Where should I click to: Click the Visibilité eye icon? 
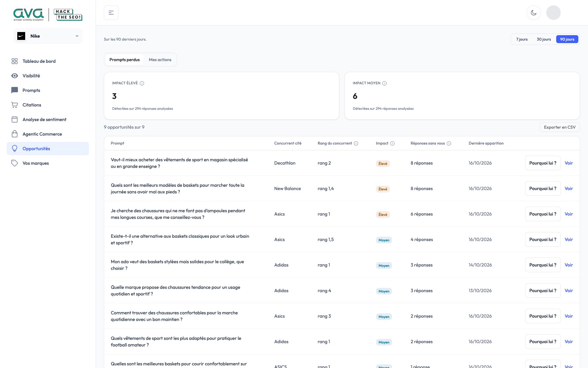15,76
